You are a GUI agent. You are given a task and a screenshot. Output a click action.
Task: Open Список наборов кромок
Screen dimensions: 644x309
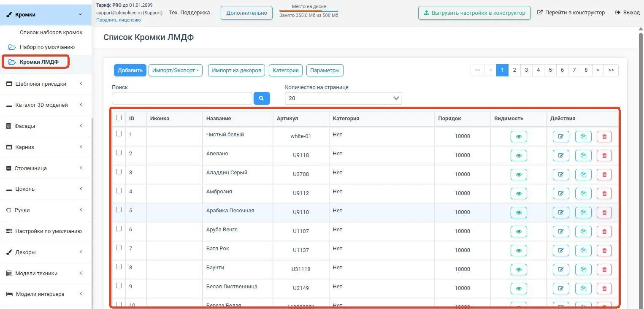click(x=51, y=33)
